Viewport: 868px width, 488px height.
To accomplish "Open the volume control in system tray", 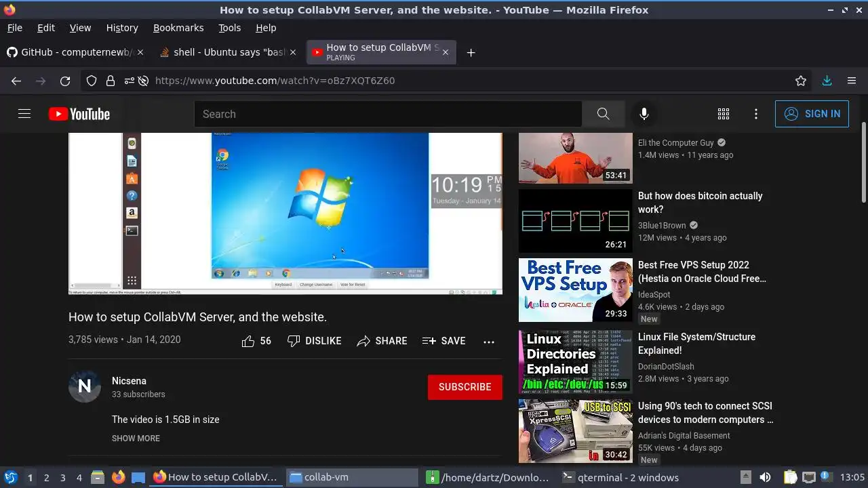I will point(765,477).
